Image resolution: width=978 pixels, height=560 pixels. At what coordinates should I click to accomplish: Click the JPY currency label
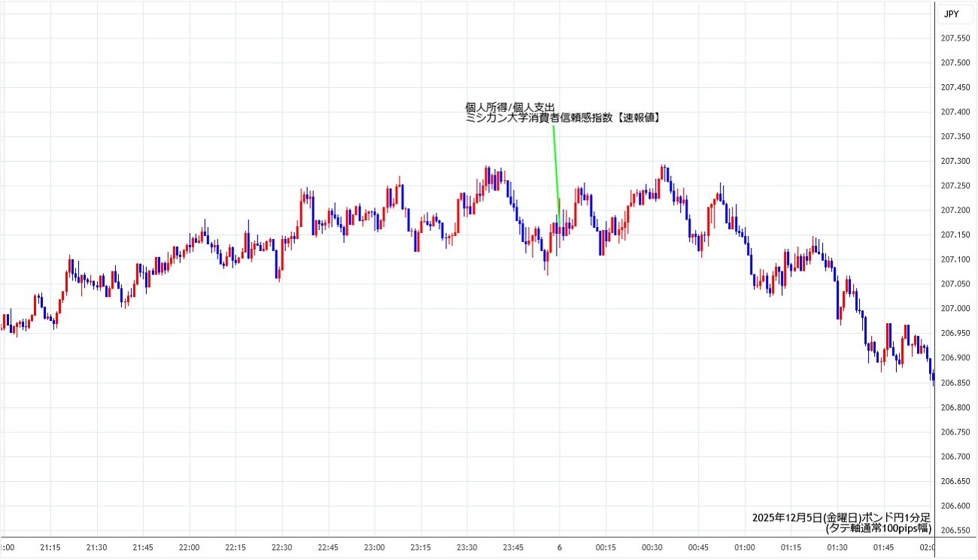click(x=951, y=14)
